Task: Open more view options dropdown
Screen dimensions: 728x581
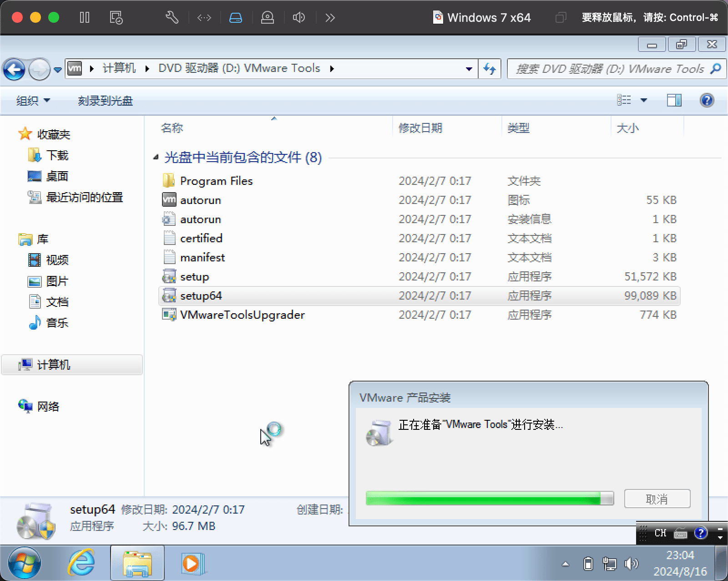Action: click(644, 100)
